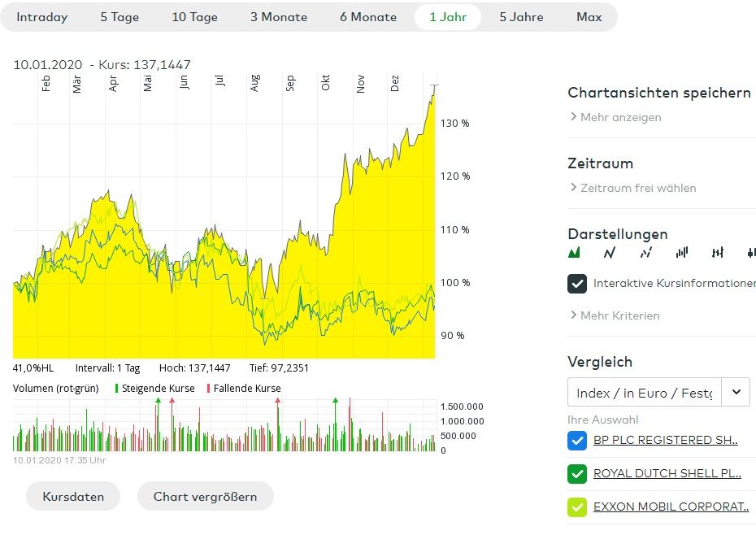
Task: Toggle the BP PLC comparison checkbox
Action: tap(577, 441)
